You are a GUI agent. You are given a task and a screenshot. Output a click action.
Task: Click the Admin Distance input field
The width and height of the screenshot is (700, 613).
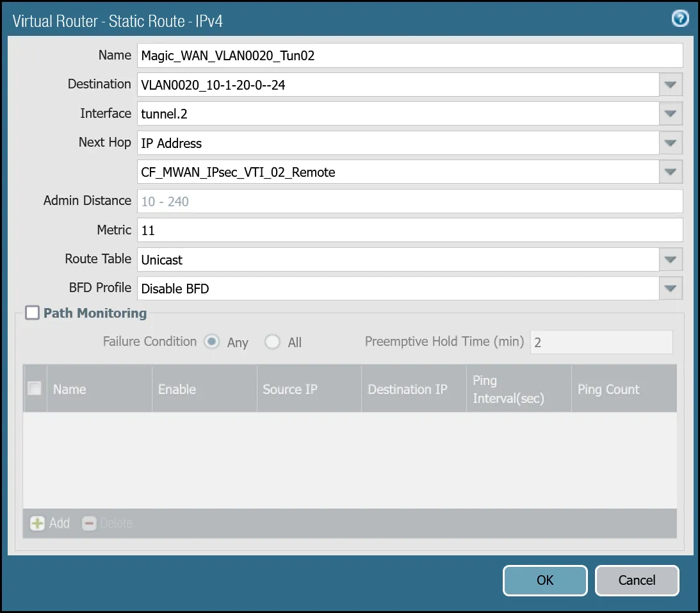point(410,201)
